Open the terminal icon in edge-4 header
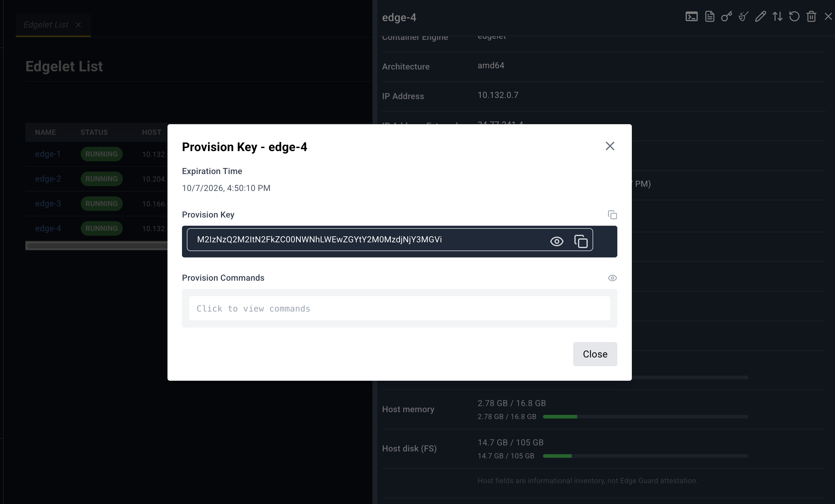Image resolution: width=835 pixels, height=504 pixels. point(691,17)
